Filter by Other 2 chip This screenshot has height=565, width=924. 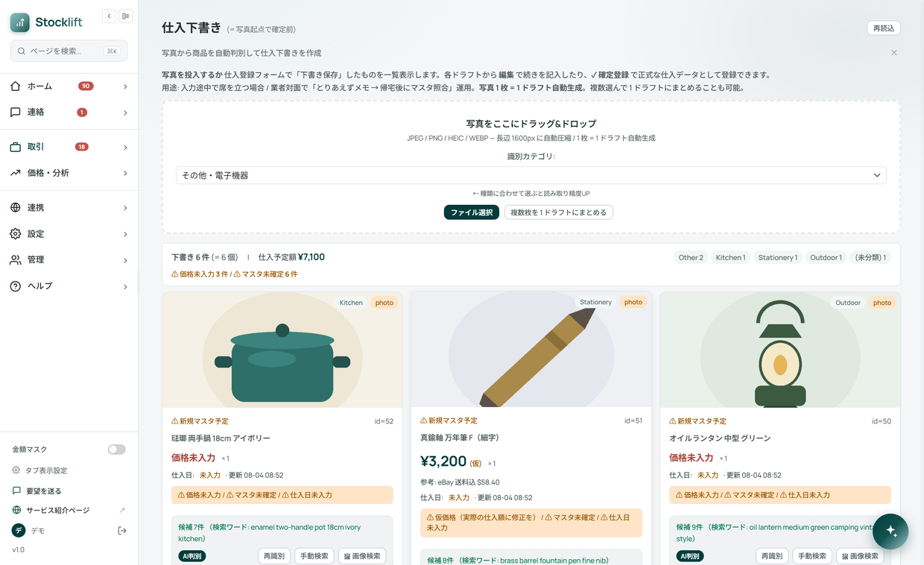coord(691,258)
